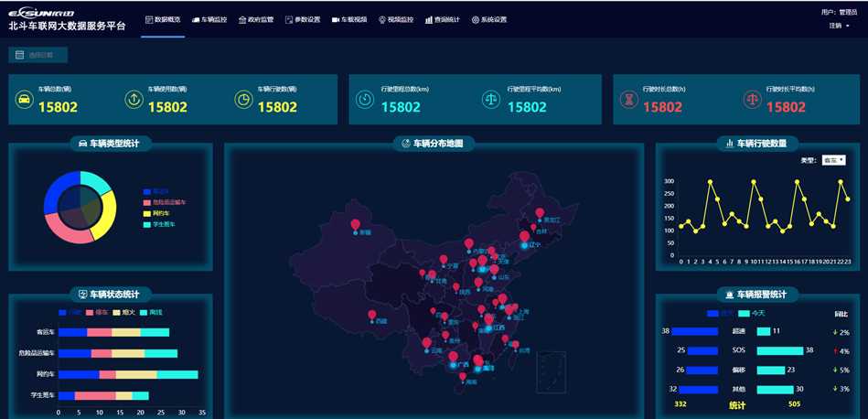Click the EXSUN logo at top left
Screen dimensions: 868x419
coord(41,12)
